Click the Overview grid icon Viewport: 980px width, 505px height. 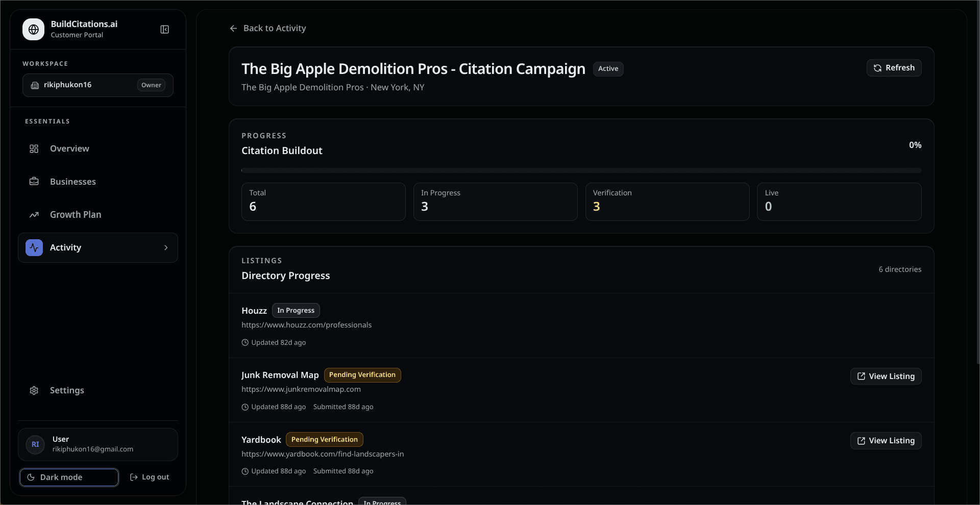coord(34,149)
